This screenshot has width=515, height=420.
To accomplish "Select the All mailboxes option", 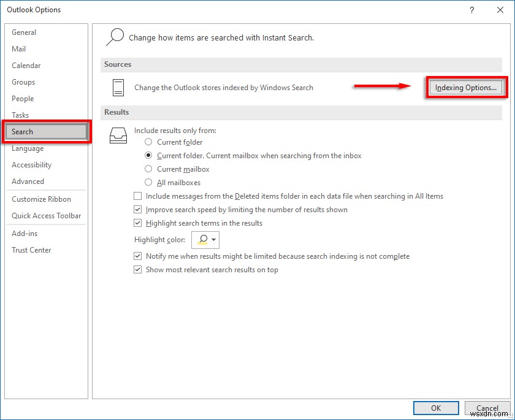I will [x=148, y=182].
